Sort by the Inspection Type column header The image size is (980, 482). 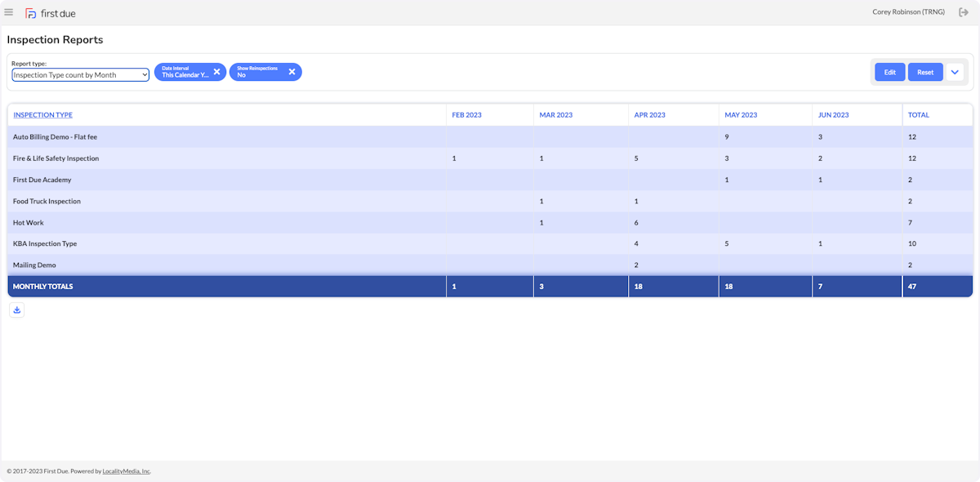click(x=42, y=115)
